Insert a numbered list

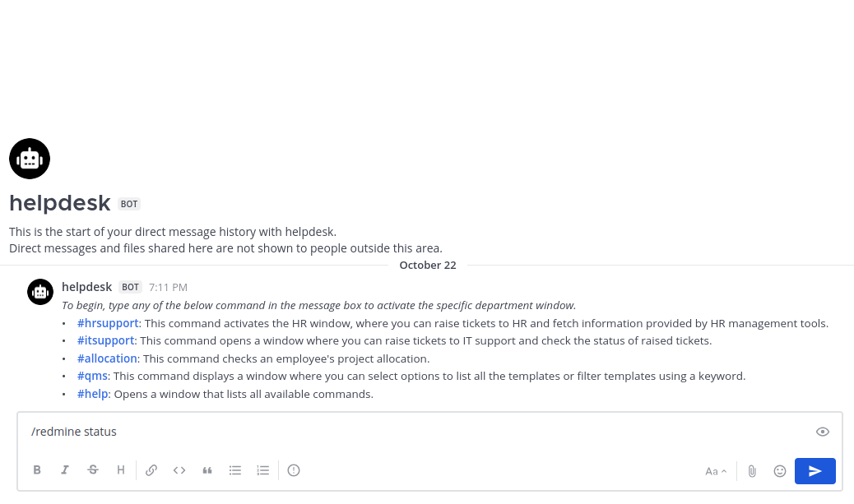[x=263, y=470]
